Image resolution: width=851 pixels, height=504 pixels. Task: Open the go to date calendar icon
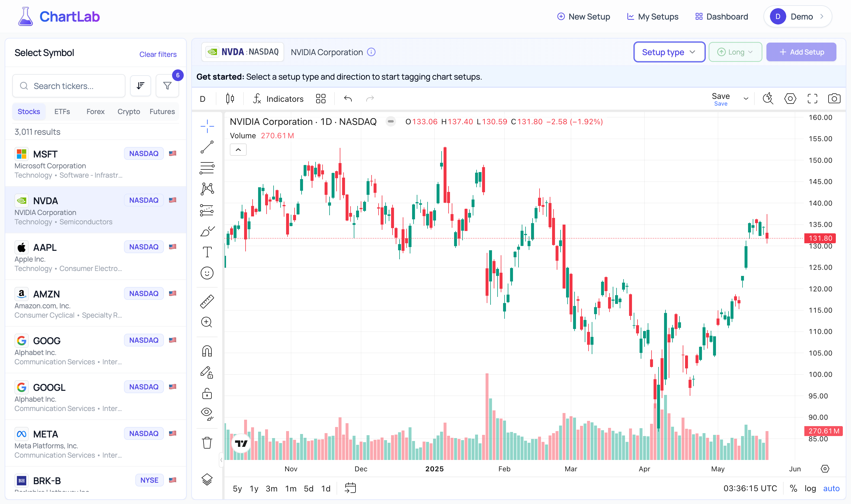click(x=350, y=488)
